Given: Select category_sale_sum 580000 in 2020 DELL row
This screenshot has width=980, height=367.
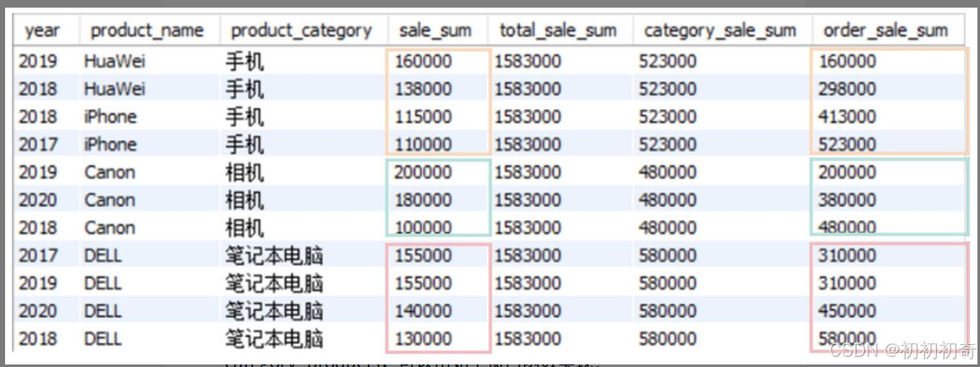Looking at the screenshot, I should [x=667, y=310].
